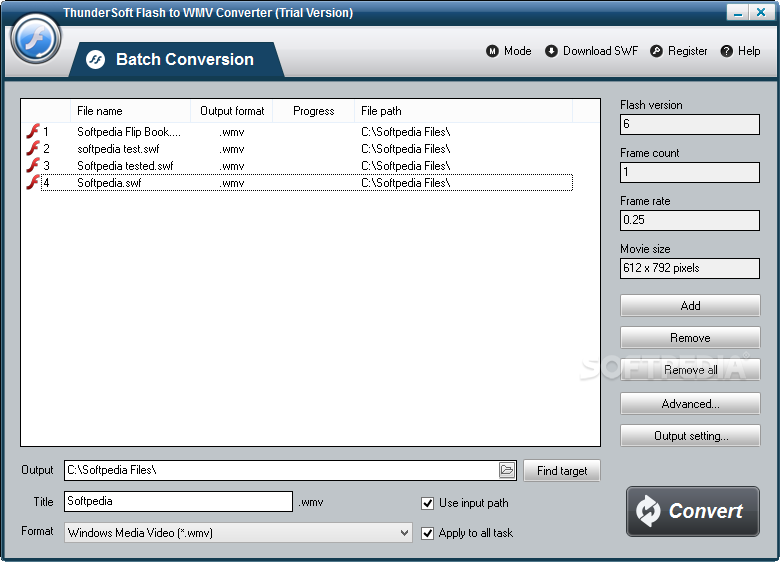Open the Advanced... settings
The image size is (780, 562).
(x=690, y=403)
